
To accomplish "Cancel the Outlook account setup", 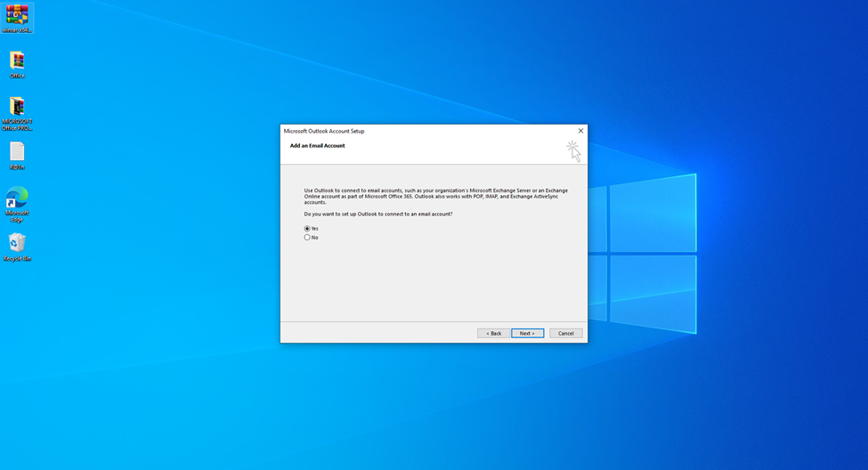I will tap(565, 333).
